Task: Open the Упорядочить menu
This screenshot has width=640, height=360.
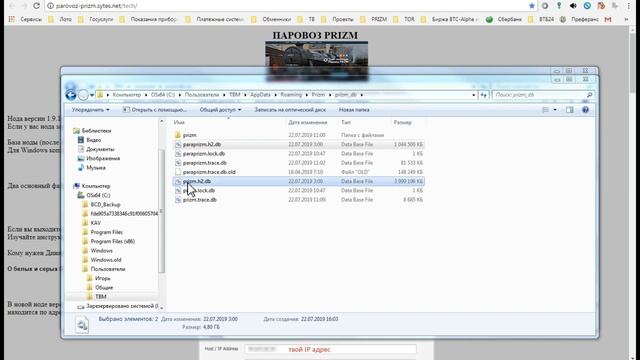Action: coord(91,110)
